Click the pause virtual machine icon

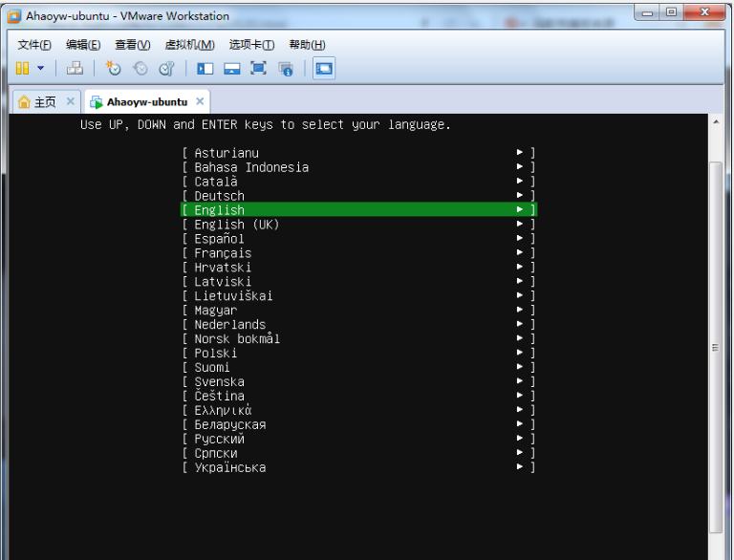point(22,68)
